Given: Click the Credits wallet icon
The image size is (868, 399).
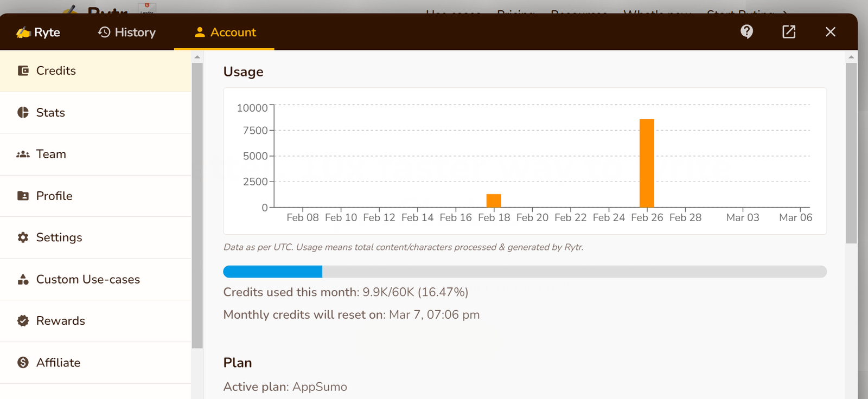Looking at the screenshot, I should point(23,70).
